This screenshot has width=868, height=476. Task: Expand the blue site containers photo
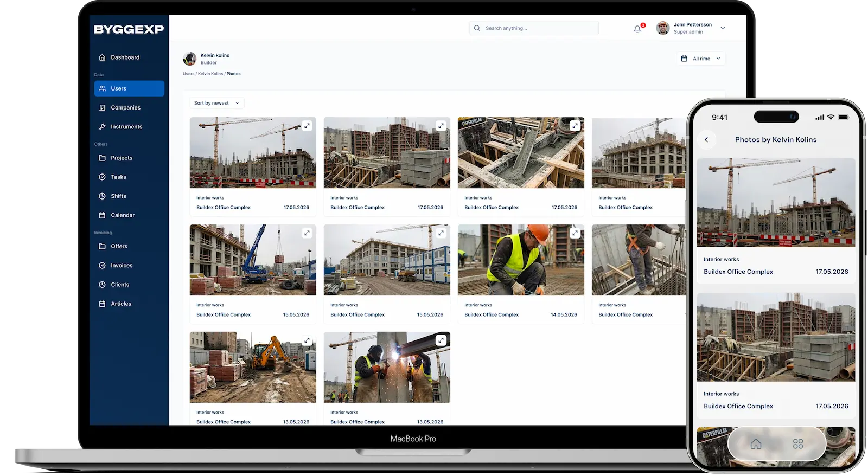(441, 233)
